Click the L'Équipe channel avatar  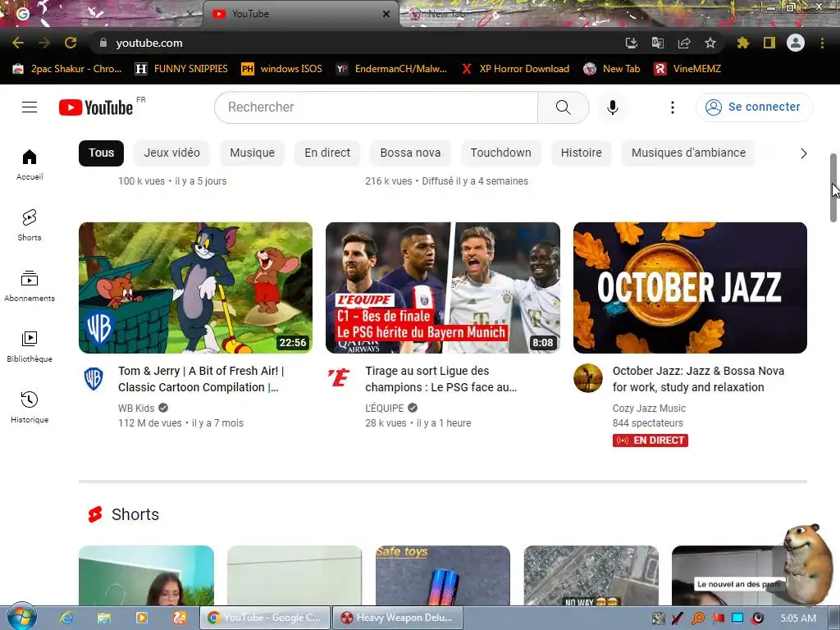pos(339,377)
